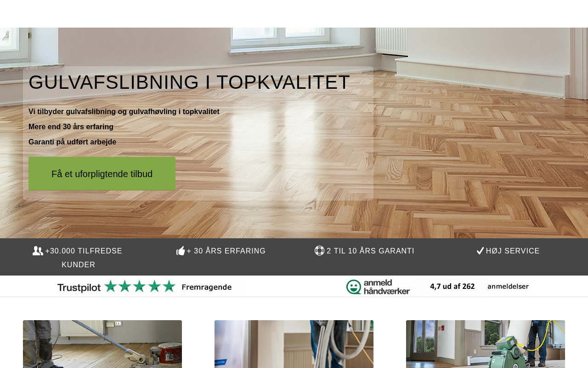Click the '2 til 10 års garanti' text
The width and height of the screenshot is (588, 368).
370,251
